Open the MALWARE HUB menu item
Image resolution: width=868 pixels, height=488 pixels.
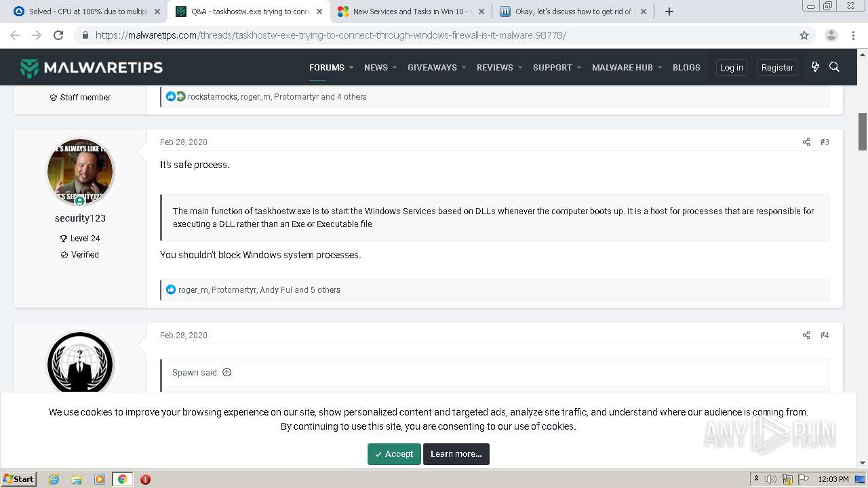click(x=623, y=67)
